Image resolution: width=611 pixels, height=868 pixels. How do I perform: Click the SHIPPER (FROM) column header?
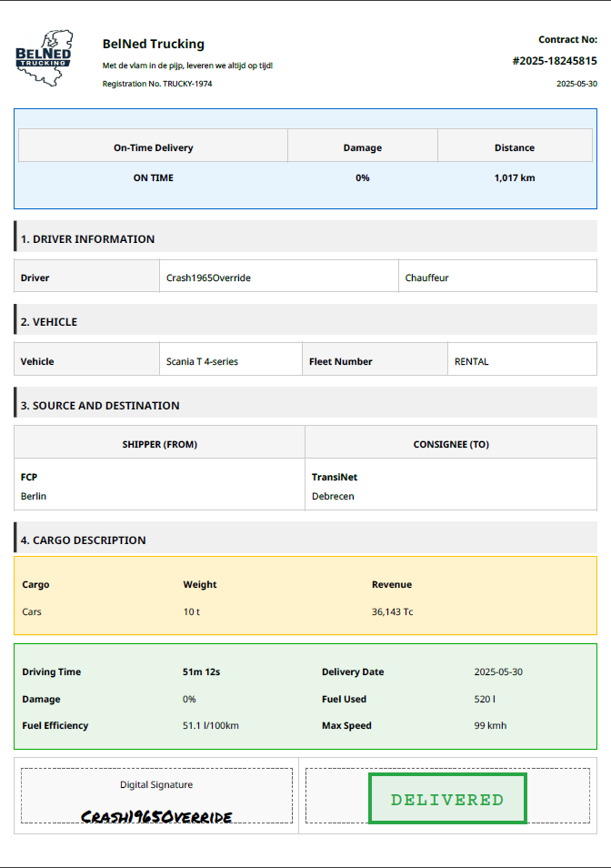pyautogui.click(x=159, y=442)
